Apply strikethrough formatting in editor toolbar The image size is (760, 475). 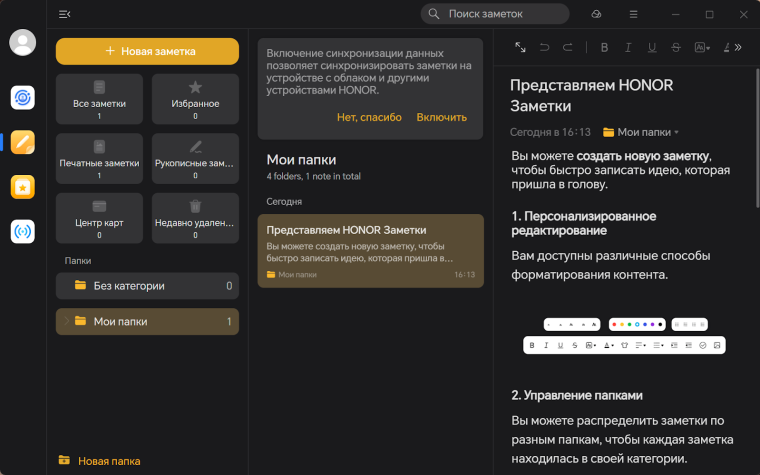[676, 48]
